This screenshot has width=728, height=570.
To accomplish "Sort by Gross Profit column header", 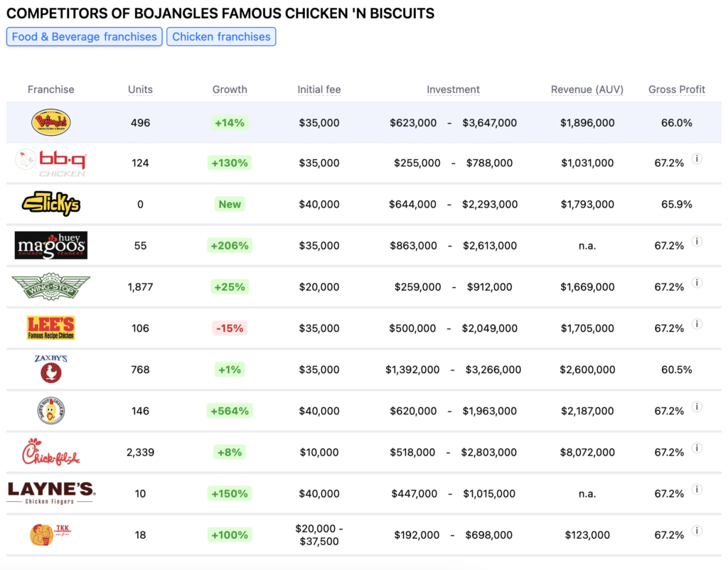I will coord(677,90).
